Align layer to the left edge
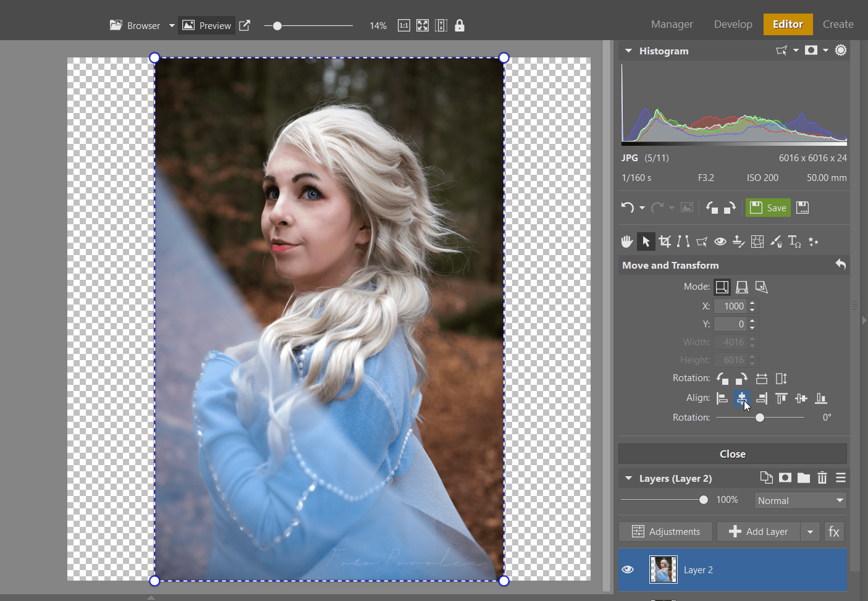The height and width of the screenshot is (601, 868). click(722, 398)
